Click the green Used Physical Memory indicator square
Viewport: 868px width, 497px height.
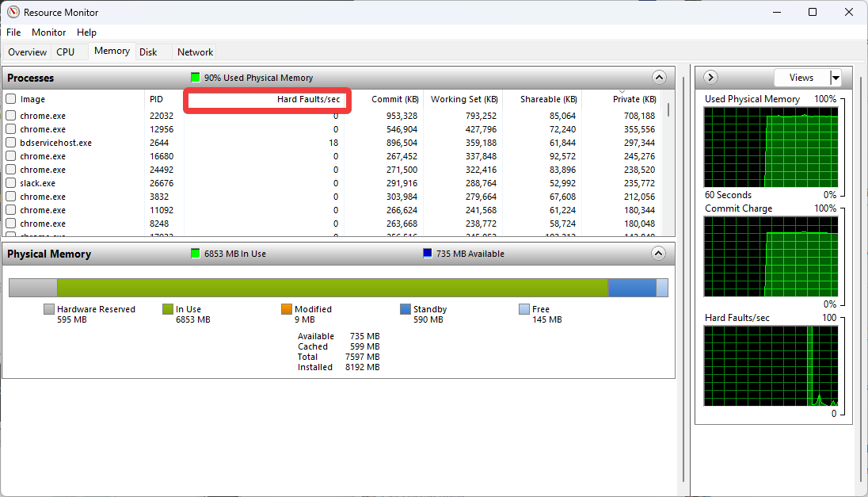click(x=196, y=78)
